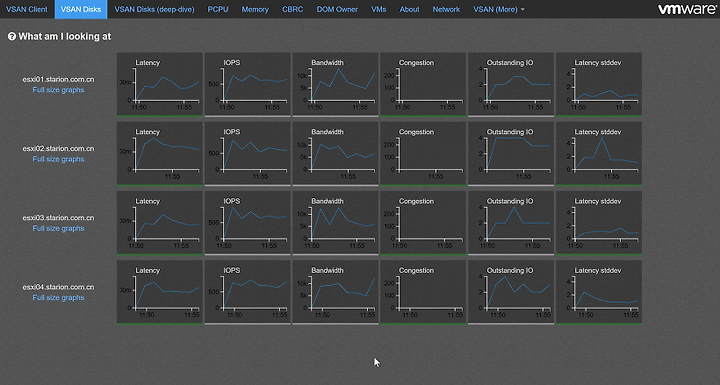The height and width of the screenshot is (385, 720).
Task: Open esxi03 Outstanding IO graph thumbnail
Action: [511, 223]
